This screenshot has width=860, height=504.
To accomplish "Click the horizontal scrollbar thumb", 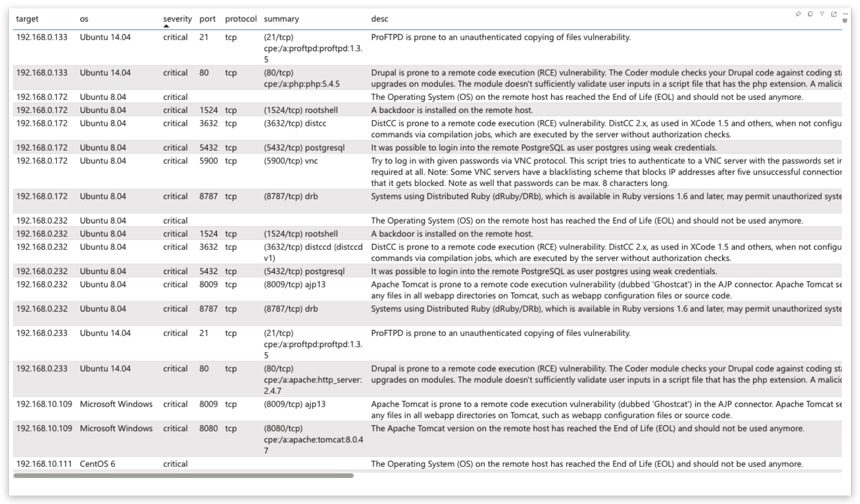I will pos(183,476).
